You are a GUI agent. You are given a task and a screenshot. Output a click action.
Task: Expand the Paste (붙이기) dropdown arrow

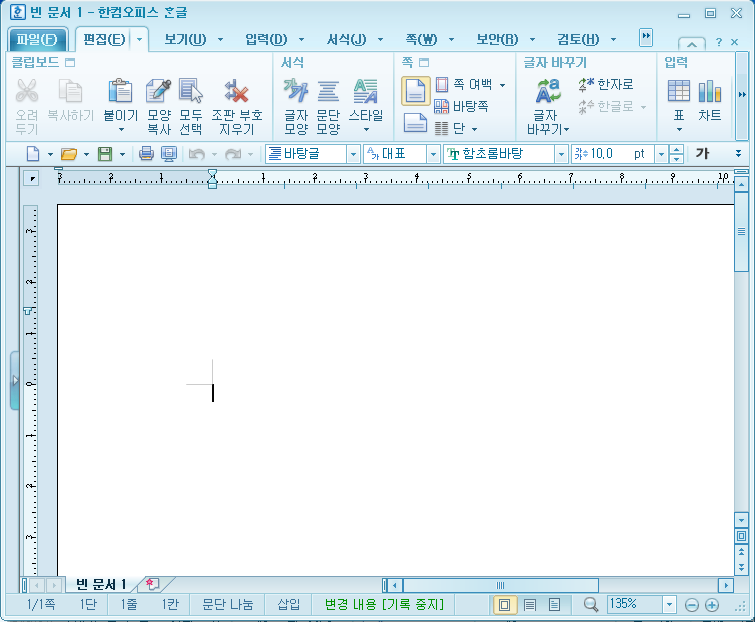[121, 130]
